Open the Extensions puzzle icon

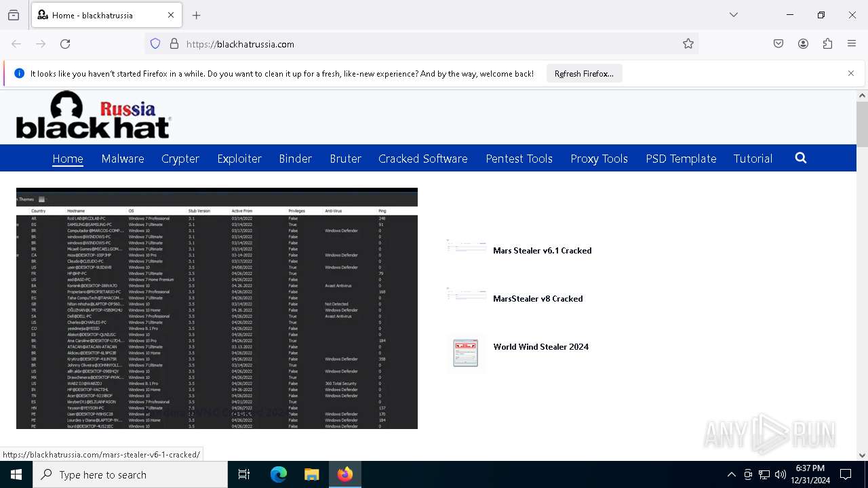pyautogui.click(x=827, y=44)
